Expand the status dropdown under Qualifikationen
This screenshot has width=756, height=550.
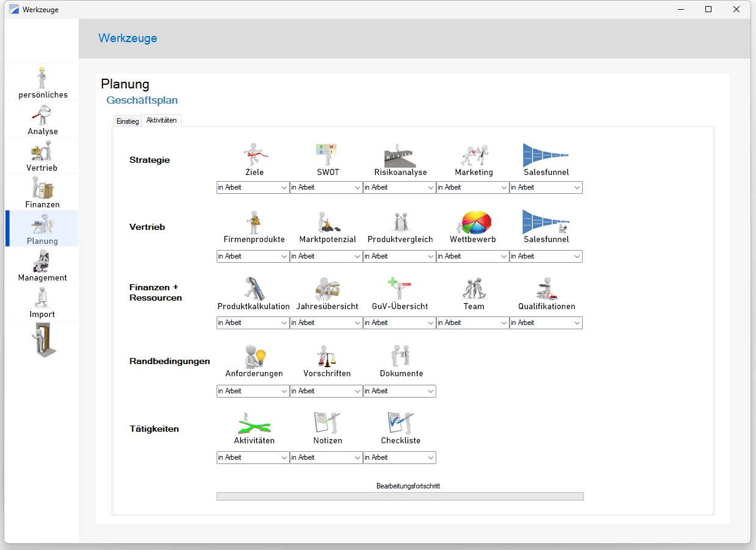[x=546, y=323]
